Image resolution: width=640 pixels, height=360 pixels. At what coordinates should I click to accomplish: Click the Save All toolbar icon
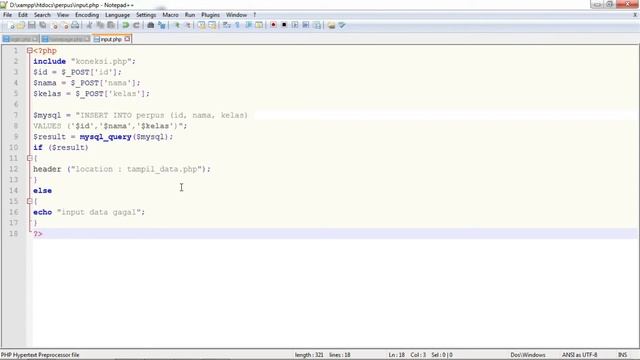tap(42, 25)
